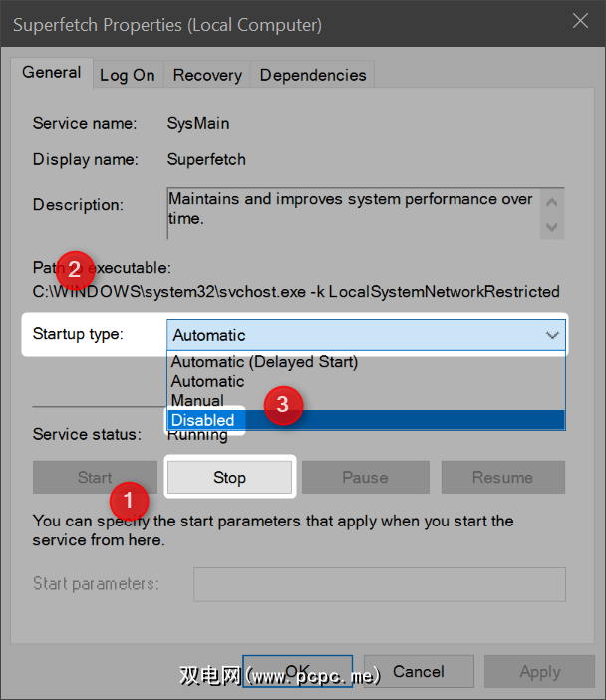Select the Automatic option in the list
Viewport: 606px width, 700px height.
(207, 381)
